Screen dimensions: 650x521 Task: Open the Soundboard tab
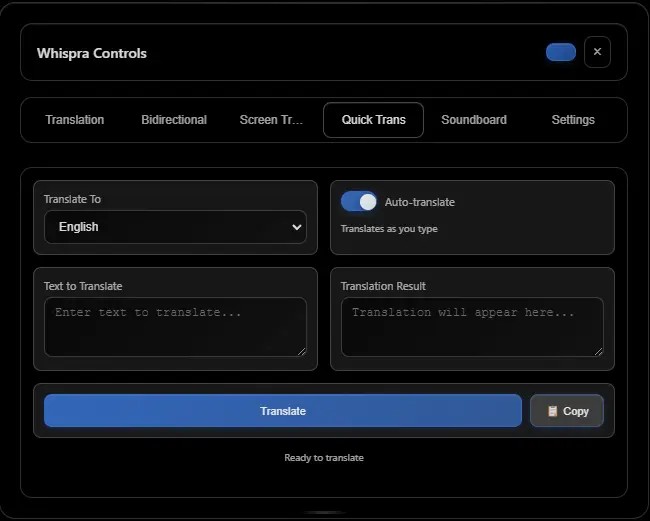pos(474,120)
